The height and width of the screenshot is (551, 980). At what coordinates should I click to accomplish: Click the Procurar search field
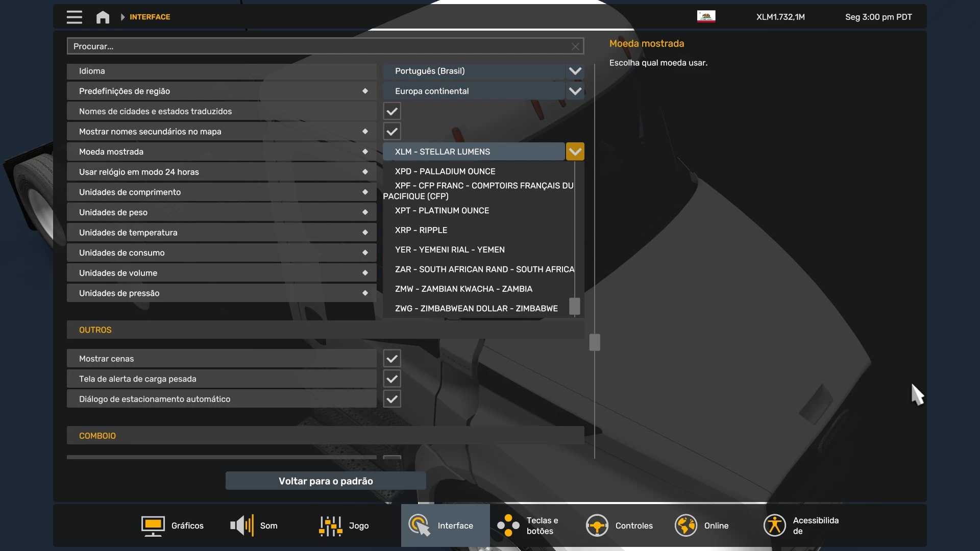point(316,46)
